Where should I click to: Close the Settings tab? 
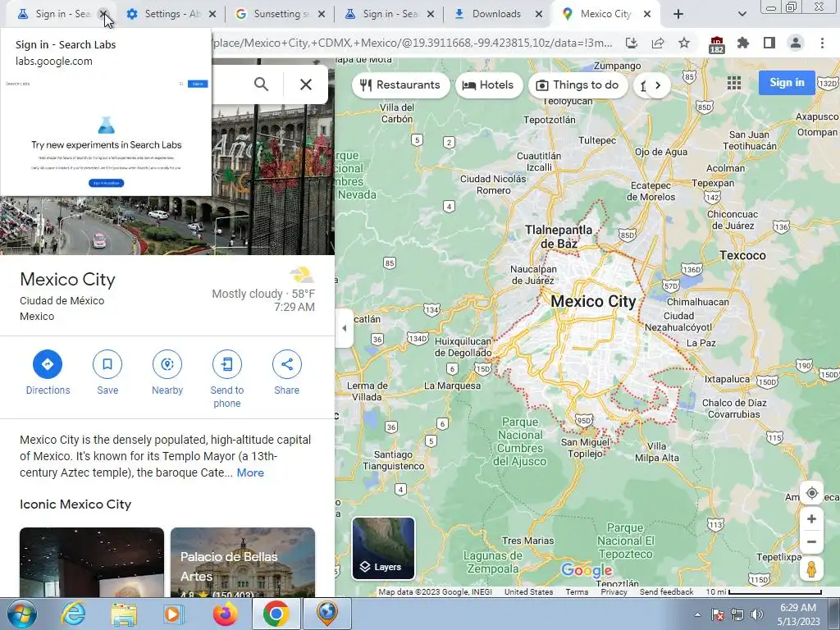[x=212, y=14]
